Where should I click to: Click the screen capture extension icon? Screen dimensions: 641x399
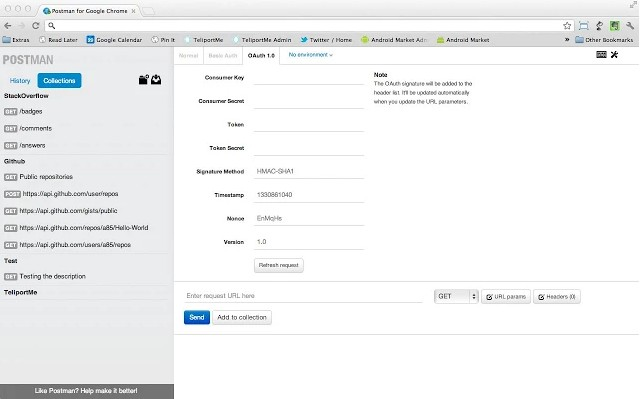click(x=584, y=26)
